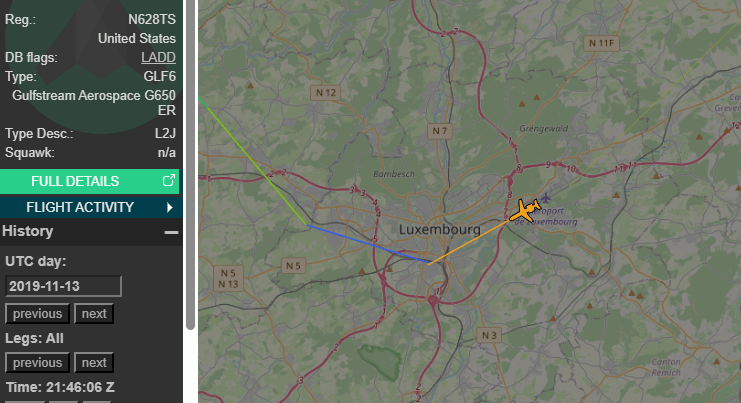Image resolution: width=741 pixels, height=403 pixels.
Task: Go to next UTC day
Action: [94, 314]
